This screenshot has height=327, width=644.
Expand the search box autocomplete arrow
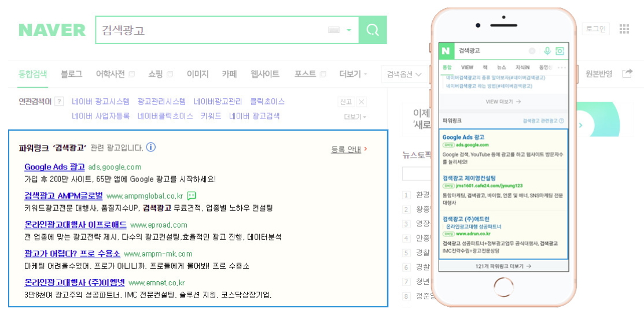pyautogui.click(x=349, y=30)
